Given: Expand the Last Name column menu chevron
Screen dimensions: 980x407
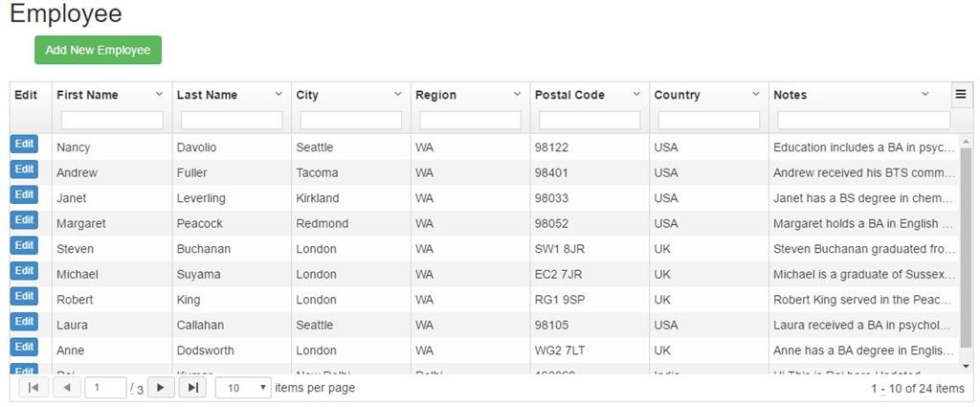Looking at the screenshot, I should coord(278,95).
